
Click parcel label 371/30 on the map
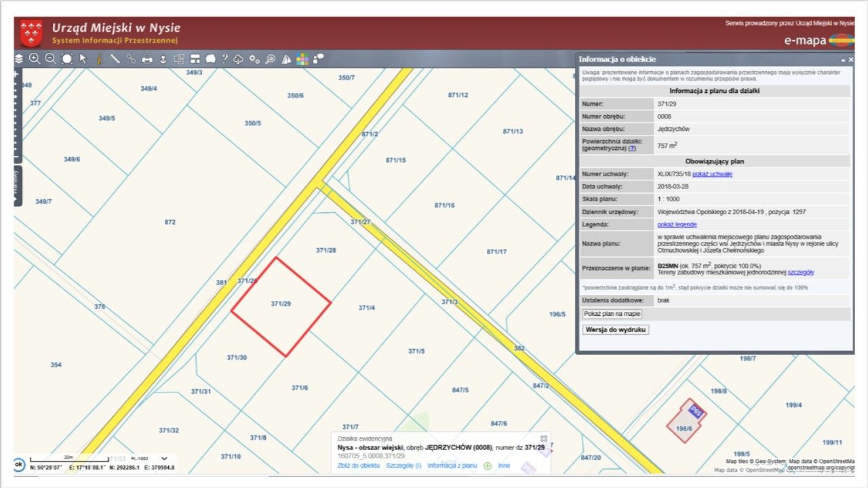click(x=237, y=357)
